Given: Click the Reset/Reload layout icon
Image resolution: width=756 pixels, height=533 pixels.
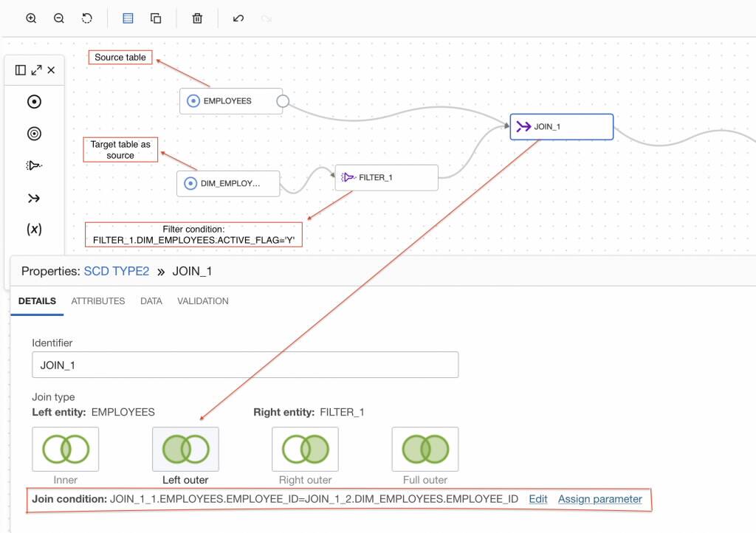Looking at the screenshot, I should (87, 18).
